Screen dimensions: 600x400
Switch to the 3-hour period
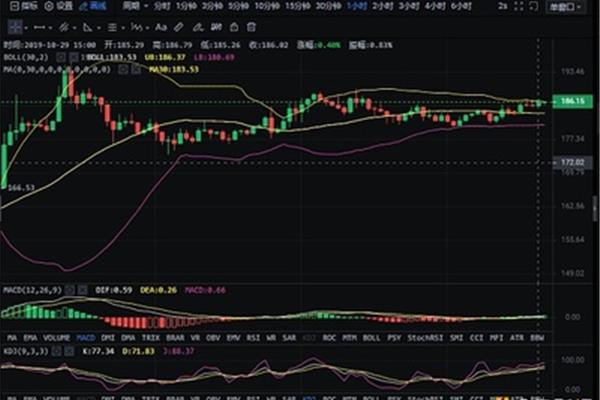point(409,6)
